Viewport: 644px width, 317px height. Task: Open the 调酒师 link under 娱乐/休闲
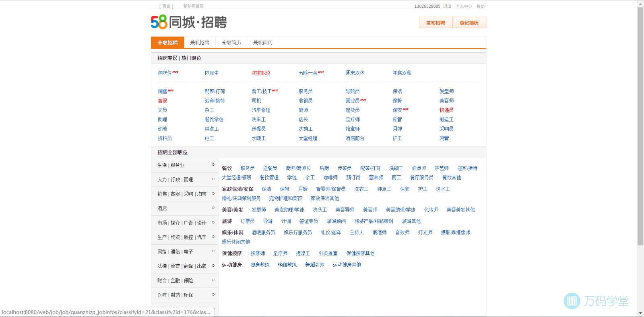pos(380,233)
